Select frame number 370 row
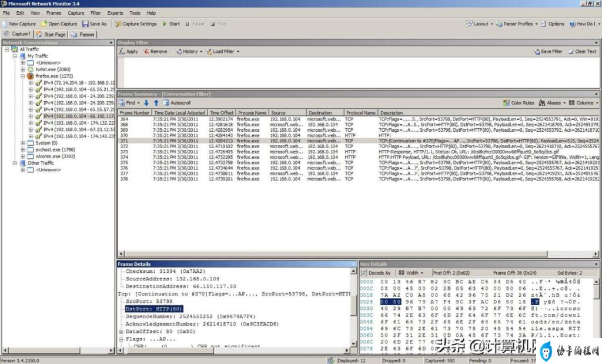Viewport: 602px width, 364px height. (x=359, y=135)
